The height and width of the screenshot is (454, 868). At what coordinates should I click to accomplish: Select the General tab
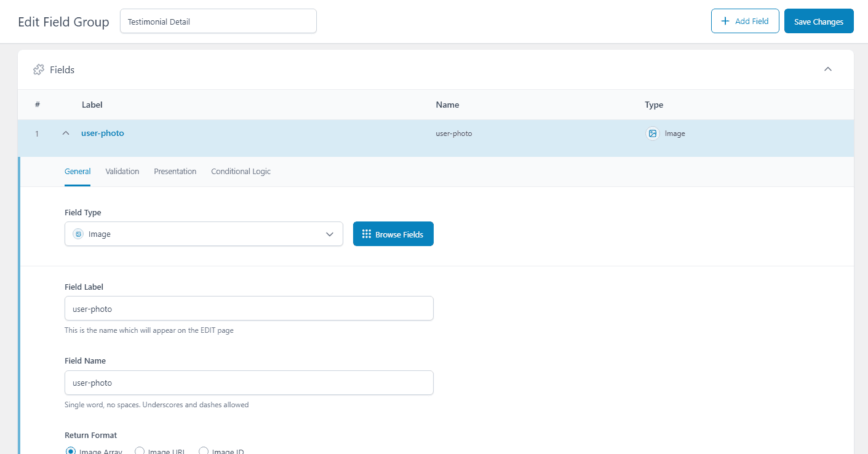point(78,172)
